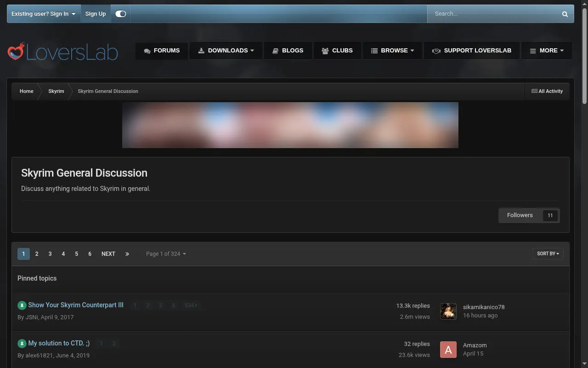The height and width of the screenshot is (368, 588).
Task: Go to page 4 of topics
Action: pos(63,254)
